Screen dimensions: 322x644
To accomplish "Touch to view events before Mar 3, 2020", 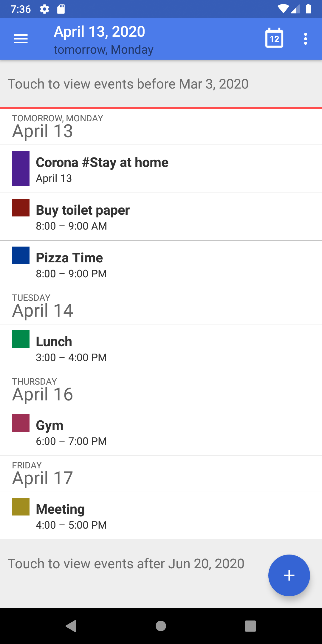I will pos(128,84).
